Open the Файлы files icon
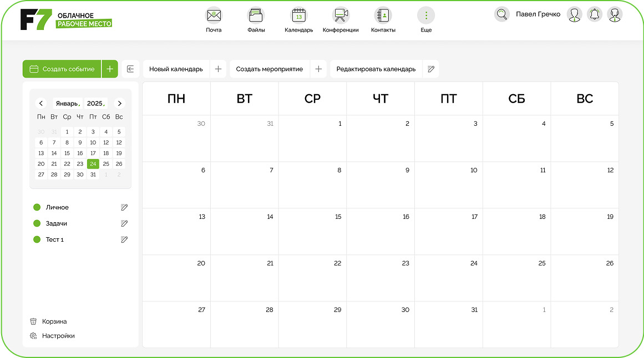The height and width of the screenshot is (358, 644). click(256, 16)
